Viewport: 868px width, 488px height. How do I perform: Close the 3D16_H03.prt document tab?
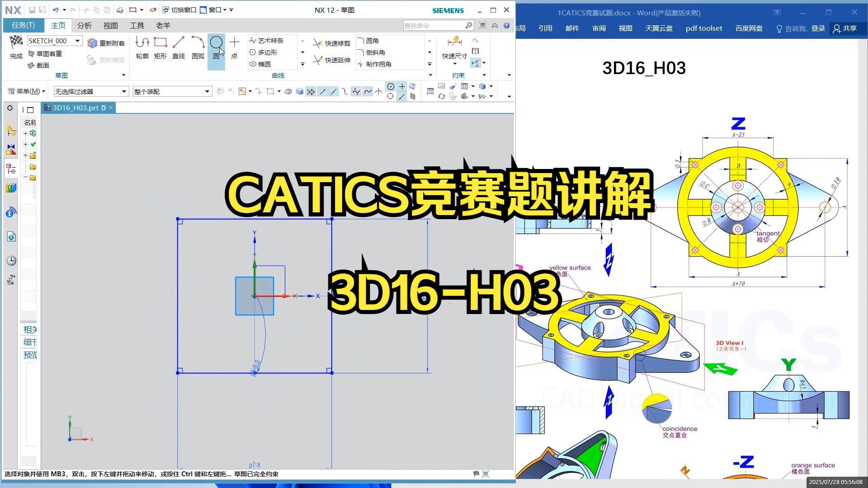point(111,108)
